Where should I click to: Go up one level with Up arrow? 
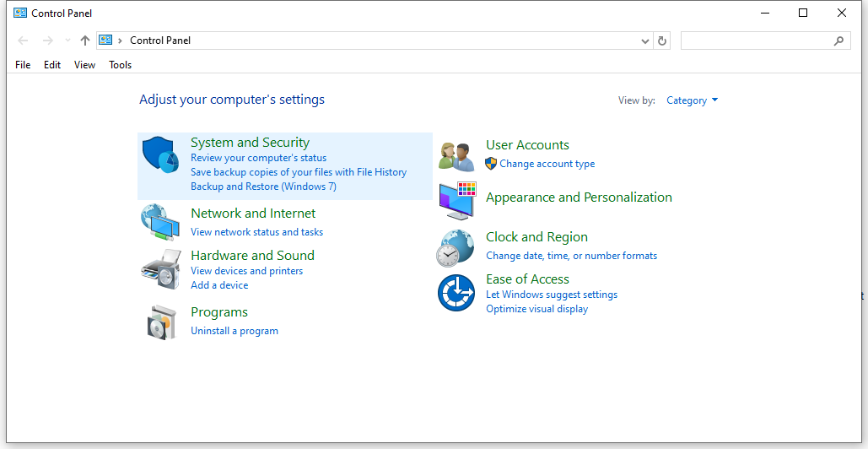tap(84, 41)
